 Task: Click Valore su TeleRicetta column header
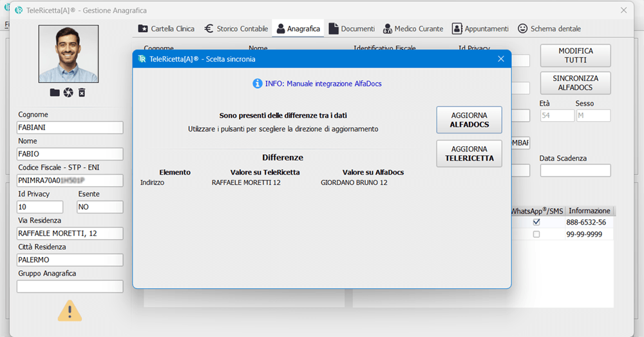265,172
